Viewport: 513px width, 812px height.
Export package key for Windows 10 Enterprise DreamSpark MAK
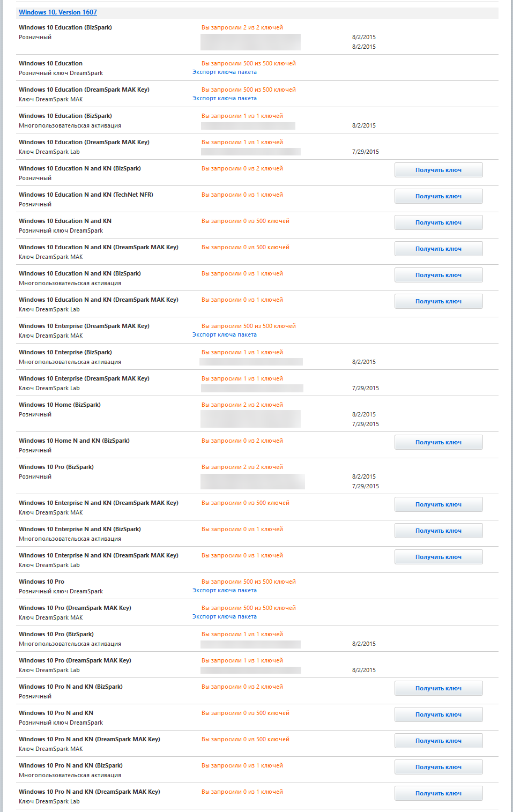coord(225,335)
